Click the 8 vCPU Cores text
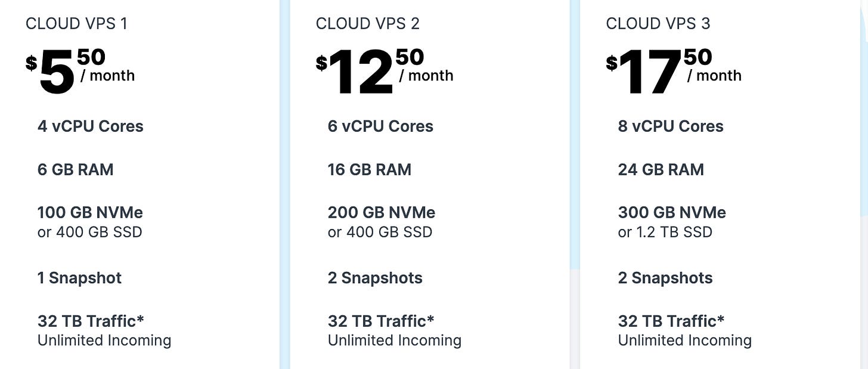The width and height of the screenshot is (868, 369). pos(671,126)
